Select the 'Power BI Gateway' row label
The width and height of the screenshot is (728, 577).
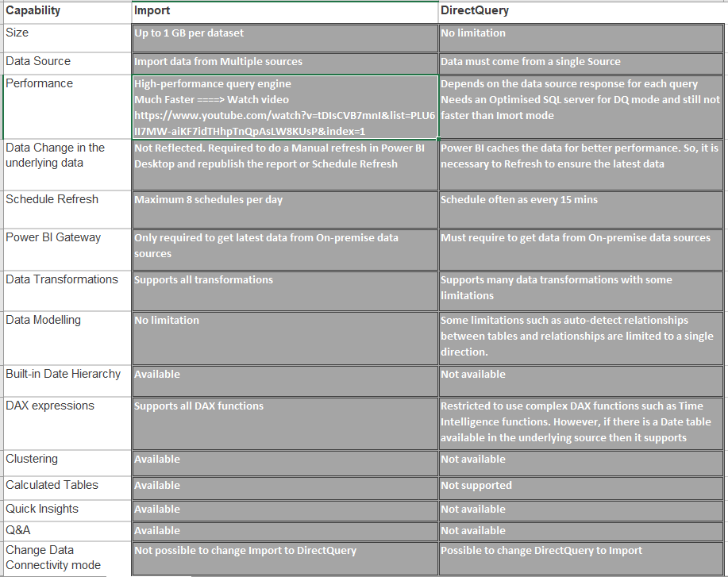pyautogui.click(x=66, y=248)
